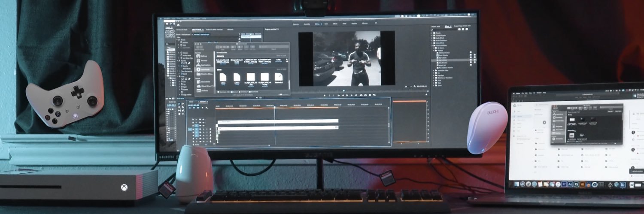Collapse the Opacity effect properties
This screenshot has width=644, height=214.
[177, 60]
